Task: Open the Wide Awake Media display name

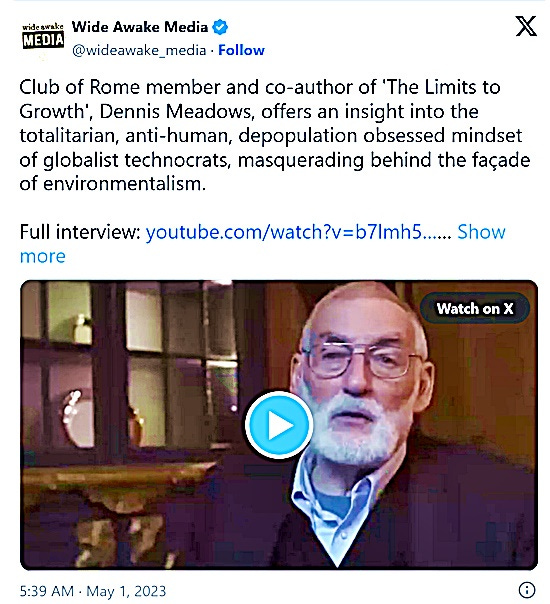Action: point(140,27)
